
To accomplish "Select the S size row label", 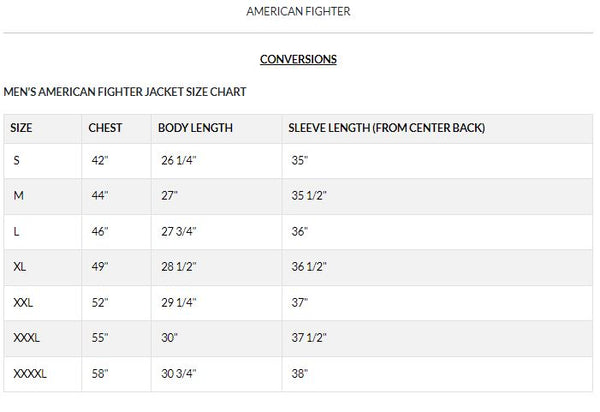I will click(x=17, y=160).
